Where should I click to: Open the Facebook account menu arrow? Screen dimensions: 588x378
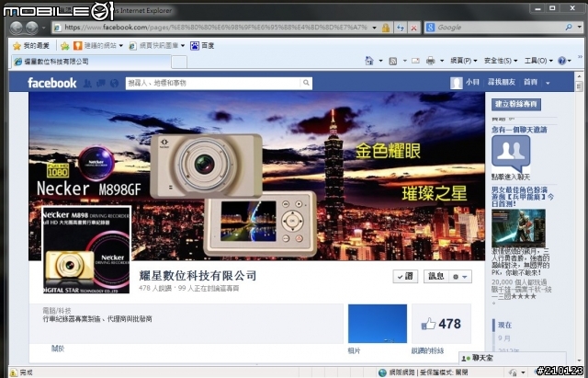click(548, 83)
